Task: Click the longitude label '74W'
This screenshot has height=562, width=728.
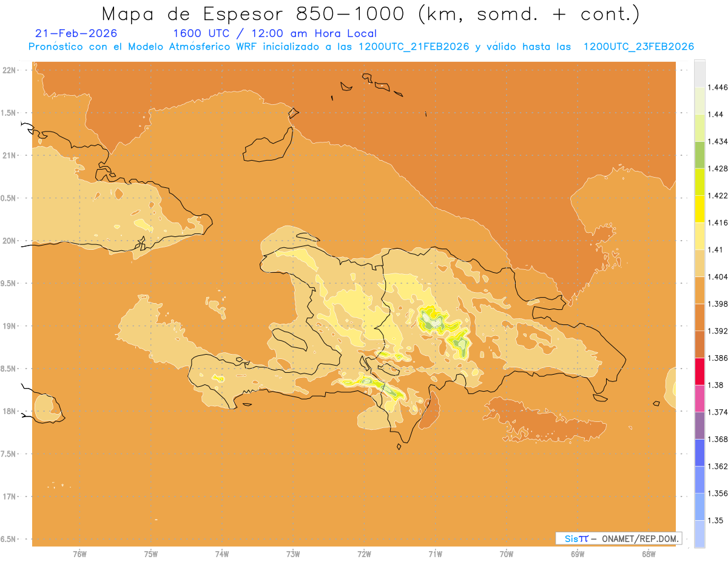Action: click(x=222, y=554)
